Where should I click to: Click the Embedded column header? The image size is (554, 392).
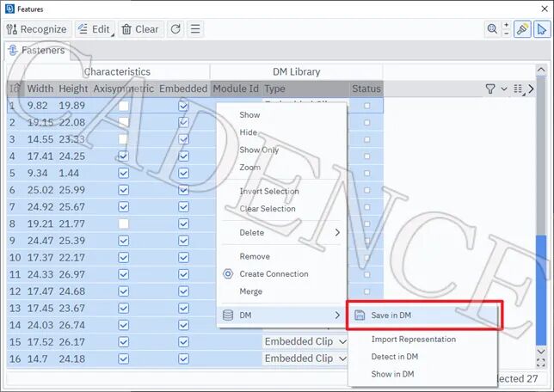coord(183,89)
